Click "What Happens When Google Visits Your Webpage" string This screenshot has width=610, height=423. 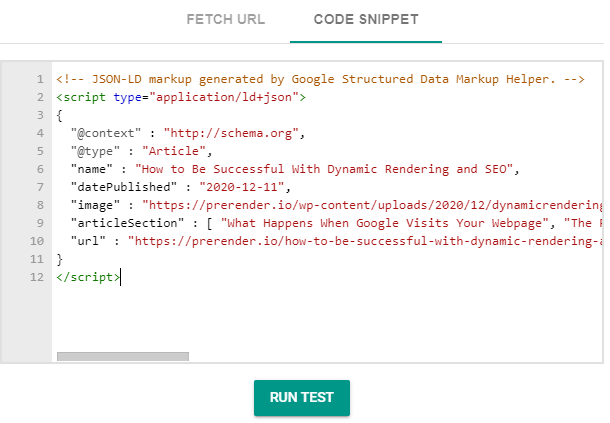385,223
